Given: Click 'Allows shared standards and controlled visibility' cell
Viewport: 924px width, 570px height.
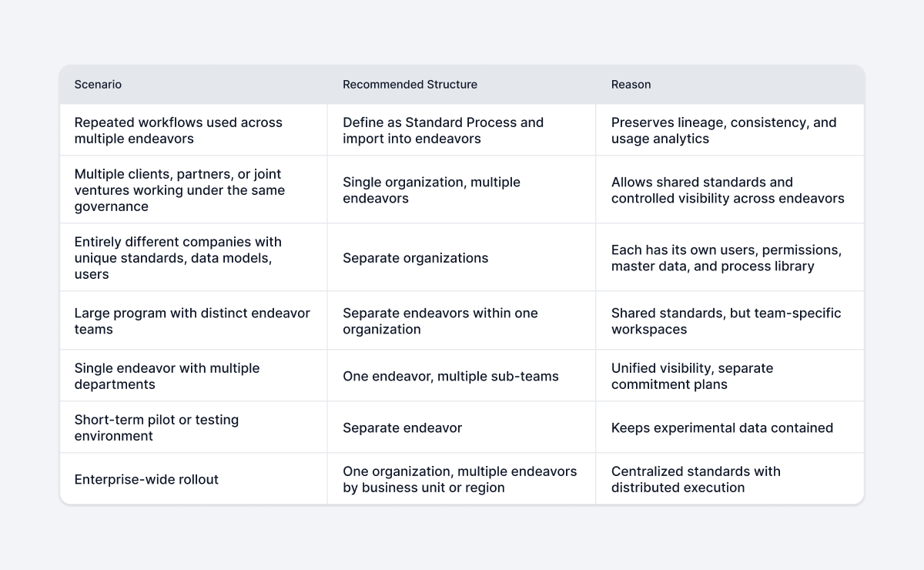Looking at the screenshot, I should 730,189.
